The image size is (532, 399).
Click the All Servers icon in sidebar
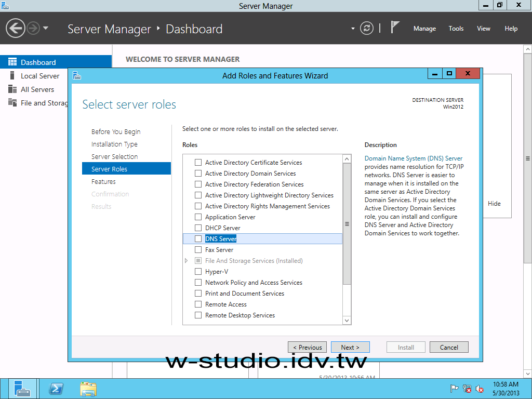(12, 89)
